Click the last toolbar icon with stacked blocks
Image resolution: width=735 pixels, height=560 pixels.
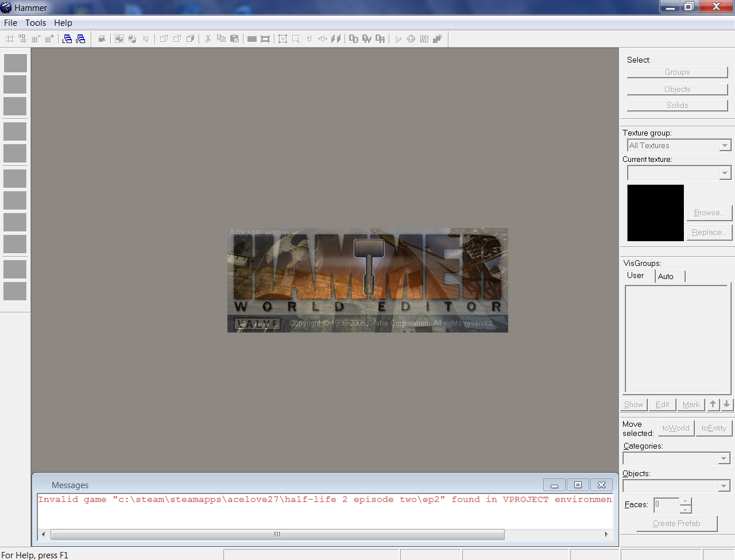coord(438,39)
